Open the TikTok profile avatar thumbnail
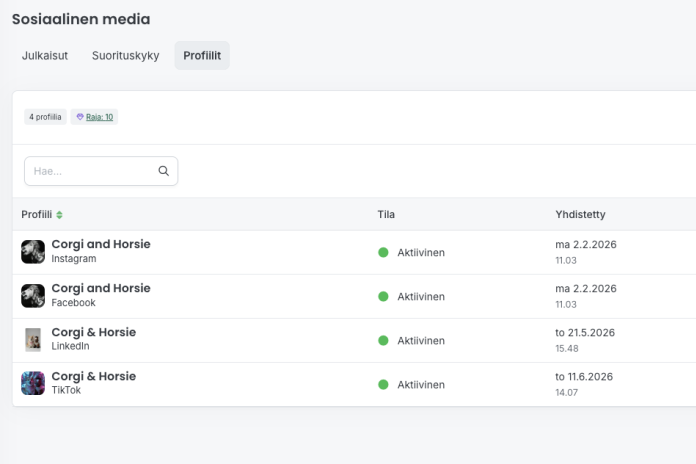The image size is (696, 464). 33,383
